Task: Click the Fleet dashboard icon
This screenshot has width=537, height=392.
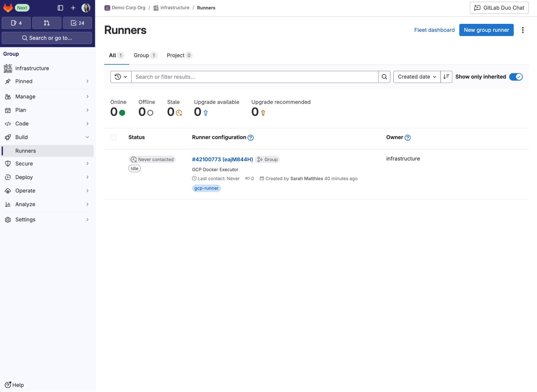Action: point(434,30)
